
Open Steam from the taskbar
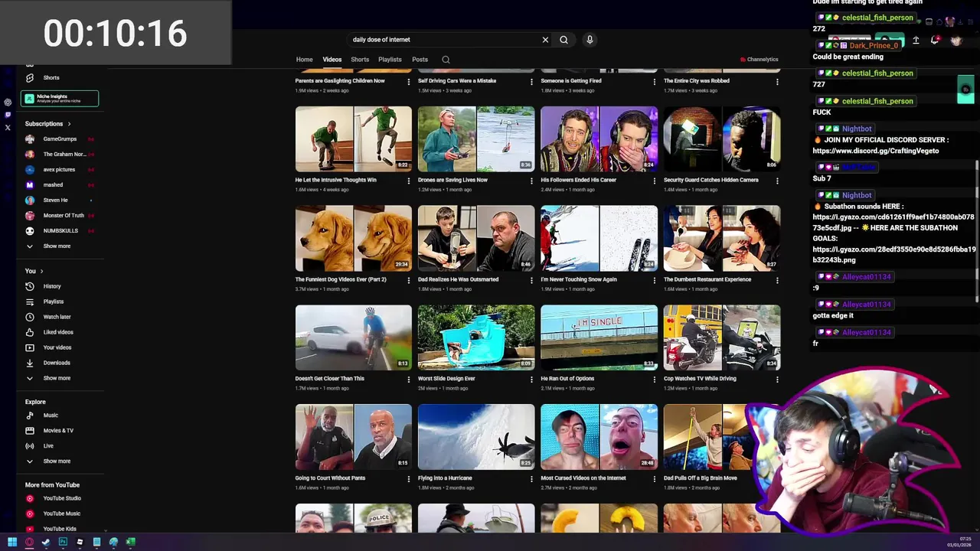click(x=46, y=542)
